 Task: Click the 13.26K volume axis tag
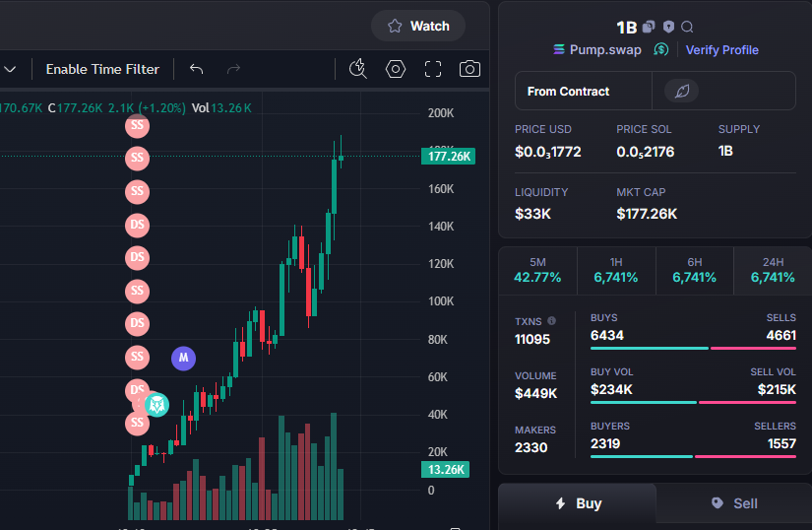tap(445, 469)
